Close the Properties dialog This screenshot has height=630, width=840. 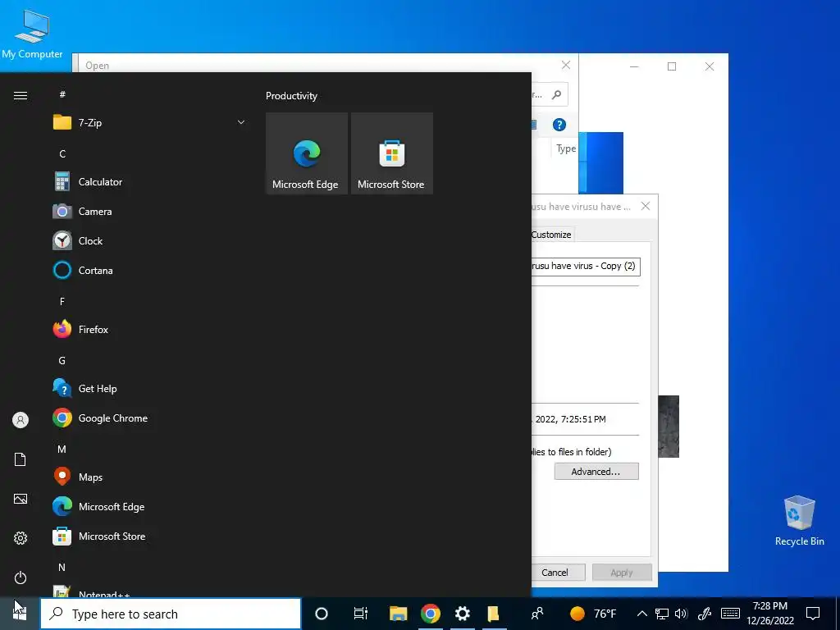[646, 206]
